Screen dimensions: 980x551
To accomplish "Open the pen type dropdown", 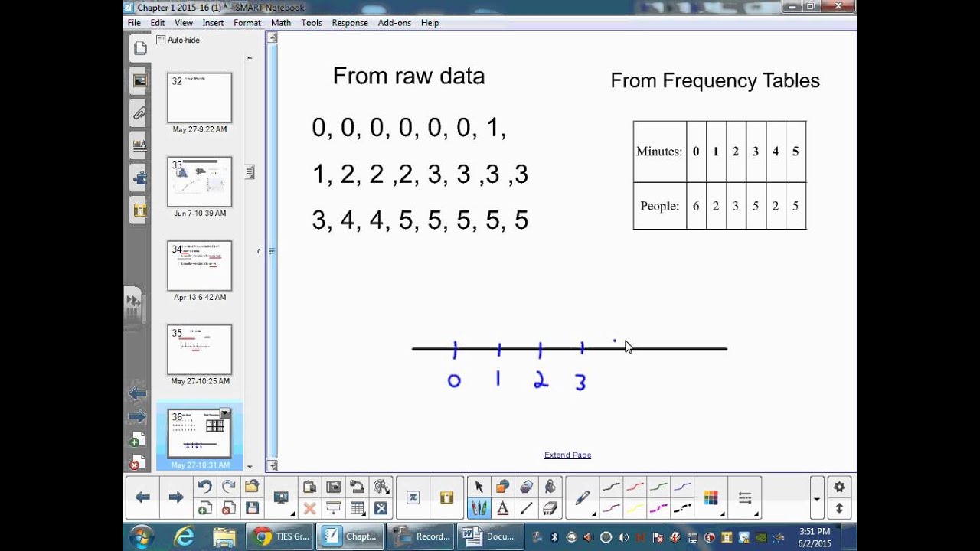I will pos(582,497).
